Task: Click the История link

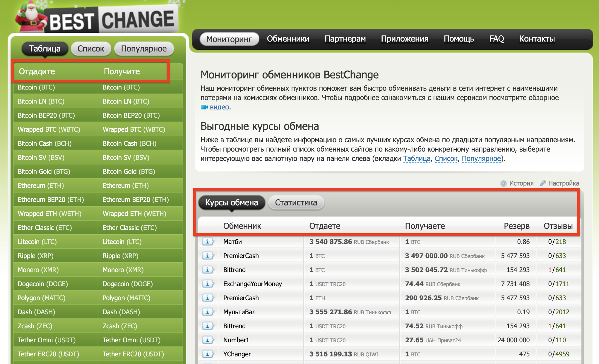Action: [x=521, y=183]
